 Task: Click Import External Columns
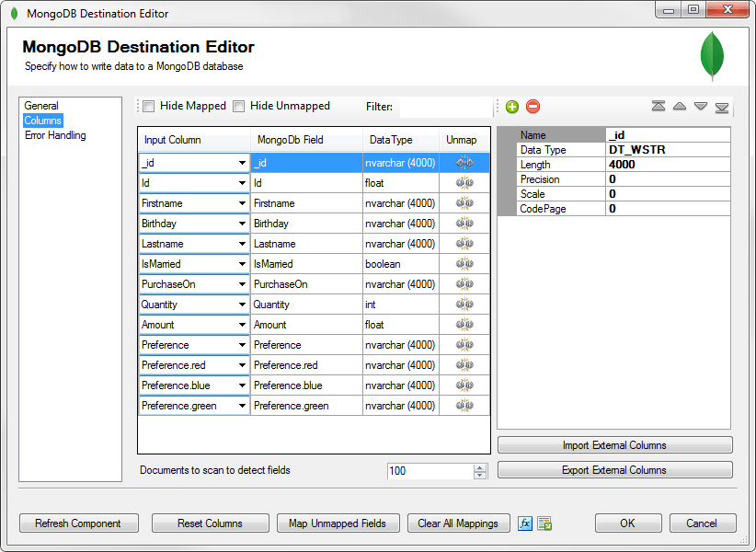point(614,445)
